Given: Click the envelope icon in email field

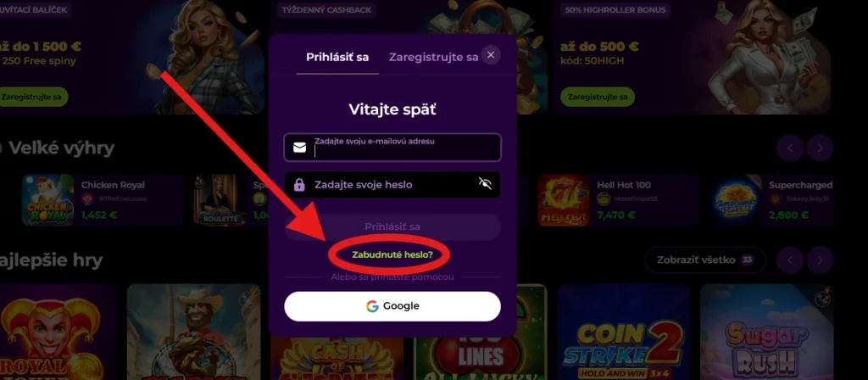Looking at the screenshot, I should [x=299, y=148].
